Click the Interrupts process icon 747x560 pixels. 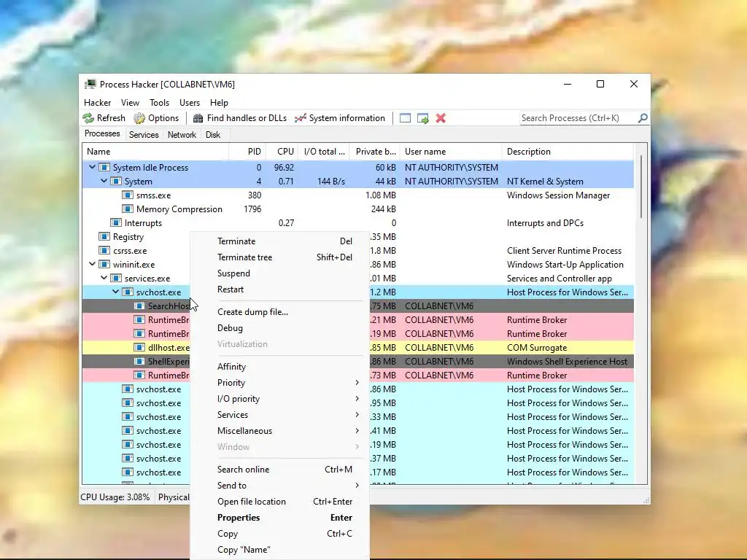pos(116,223)
